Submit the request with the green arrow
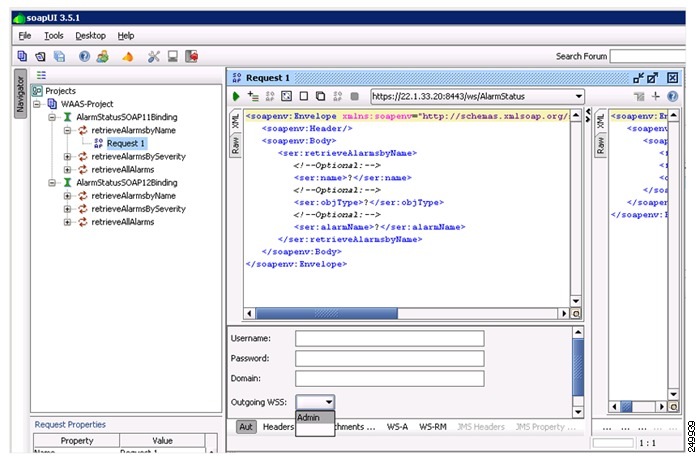The height and width of the screenshot is (459, 700). pyautogui.click(x=236, y=96)
